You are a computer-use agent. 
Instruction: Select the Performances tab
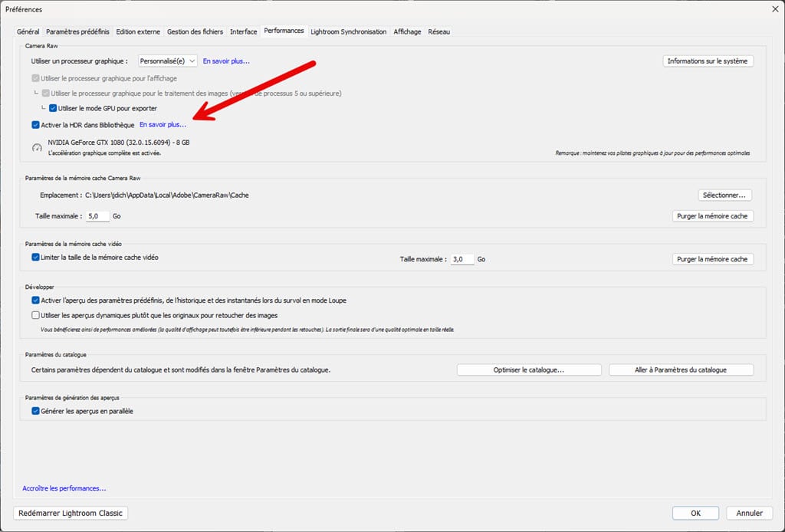click(x=284, y=31)
